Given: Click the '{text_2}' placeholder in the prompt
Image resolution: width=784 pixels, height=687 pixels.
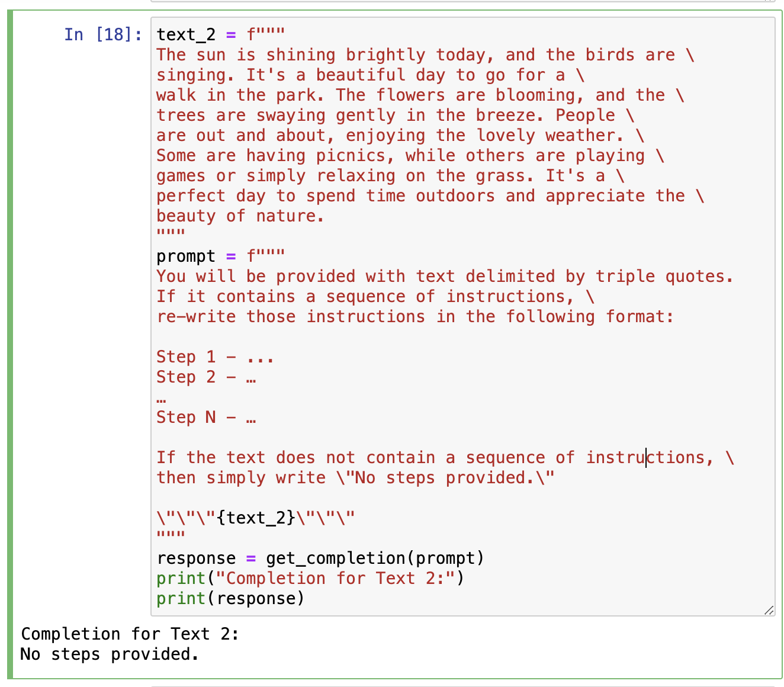Looking at the screenshot, I should coord(256,518).
